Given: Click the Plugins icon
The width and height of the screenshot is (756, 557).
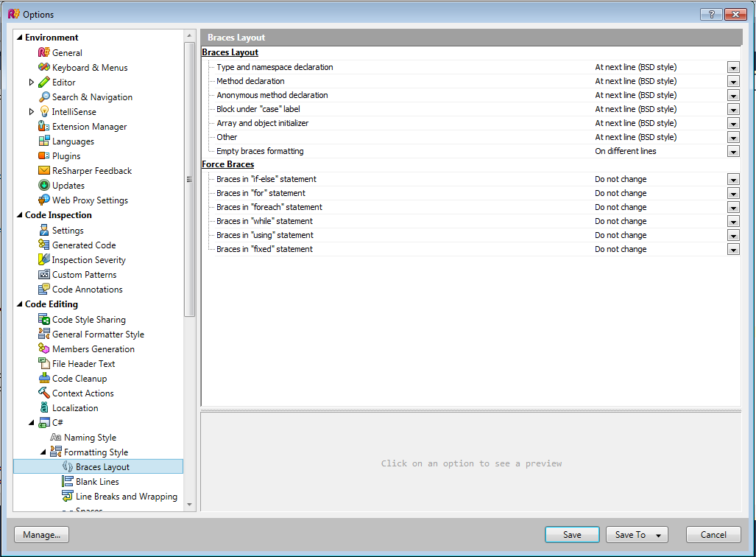Looking at the screenshot, I should (44, 155).
